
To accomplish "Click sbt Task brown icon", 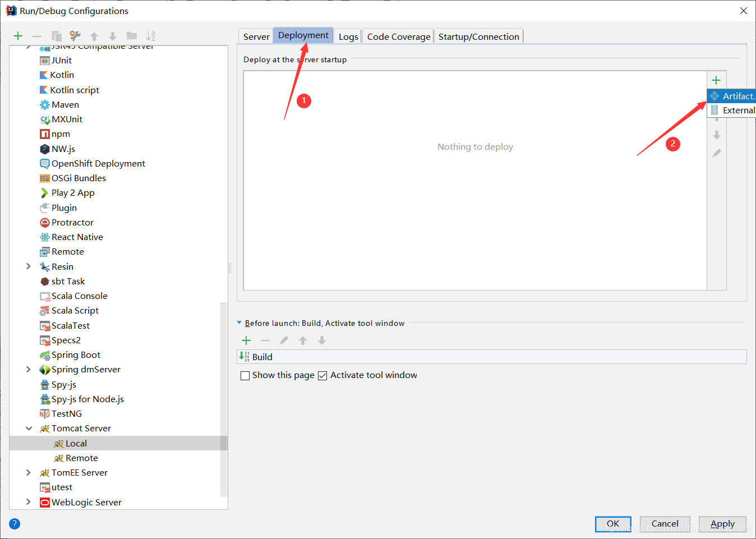I will click(45, 282).
